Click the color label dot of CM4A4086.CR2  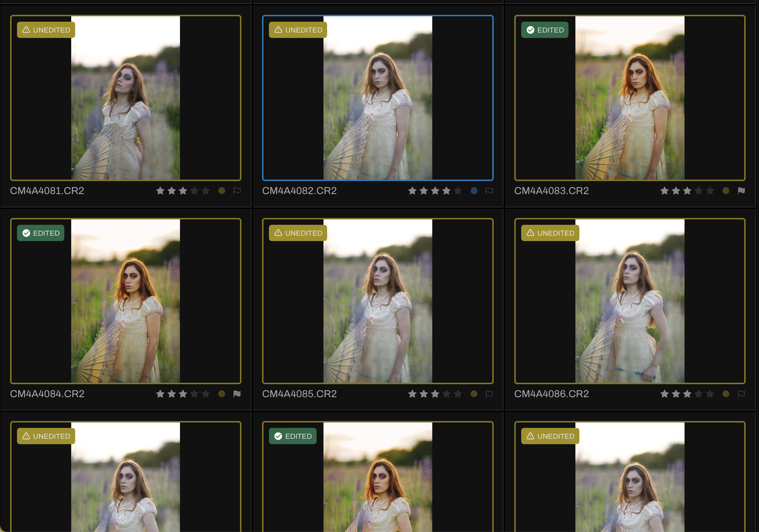726,394
